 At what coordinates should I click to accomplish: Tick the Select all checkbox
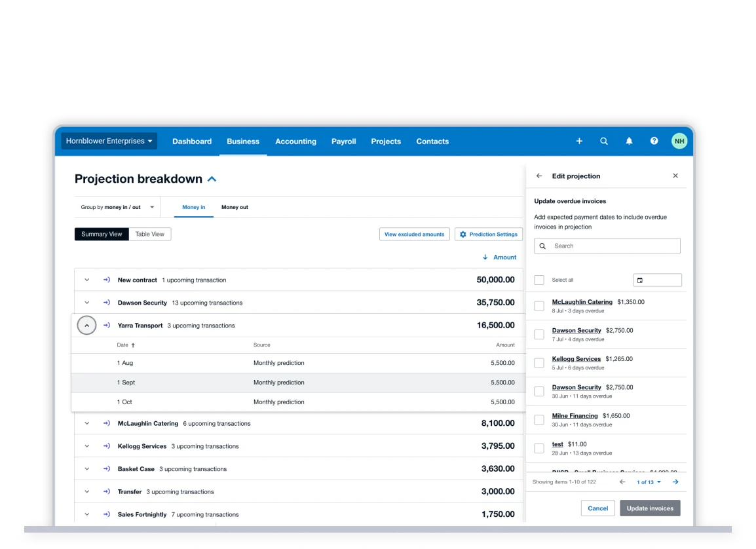coord(539,280)
